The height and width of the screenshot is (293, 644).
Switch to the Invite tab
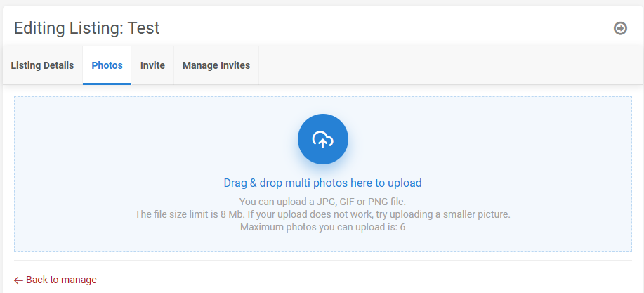click(152, 65)
